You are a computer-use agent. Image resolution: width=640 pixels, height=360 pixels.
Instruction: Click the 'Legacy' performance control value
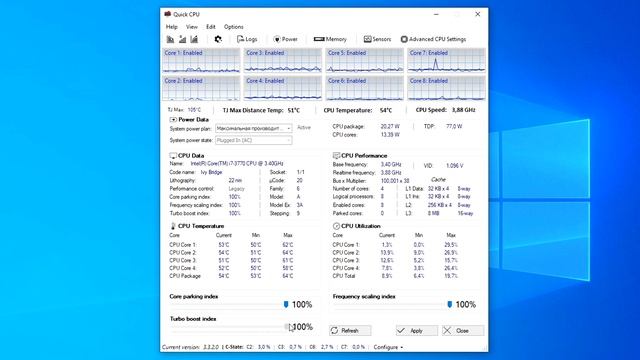click(237, 189)
